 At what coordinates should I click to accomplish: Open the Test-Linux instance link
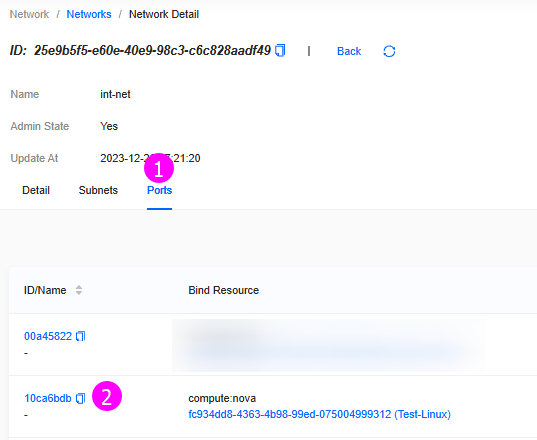click(320, 414)
